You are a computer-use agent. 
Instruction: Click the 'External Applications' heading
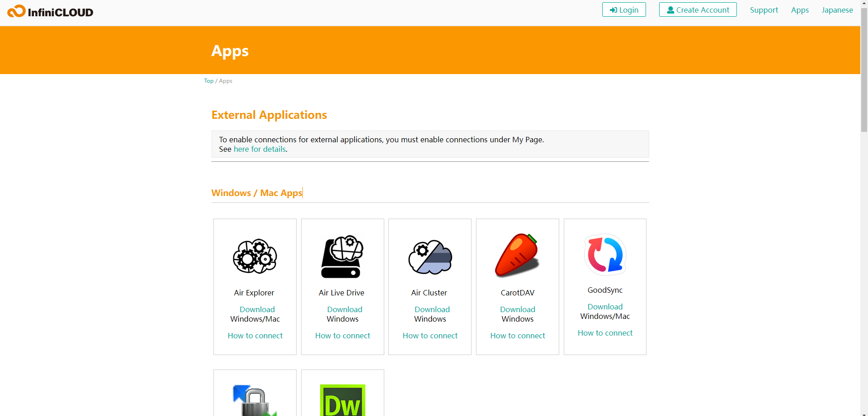269,115
